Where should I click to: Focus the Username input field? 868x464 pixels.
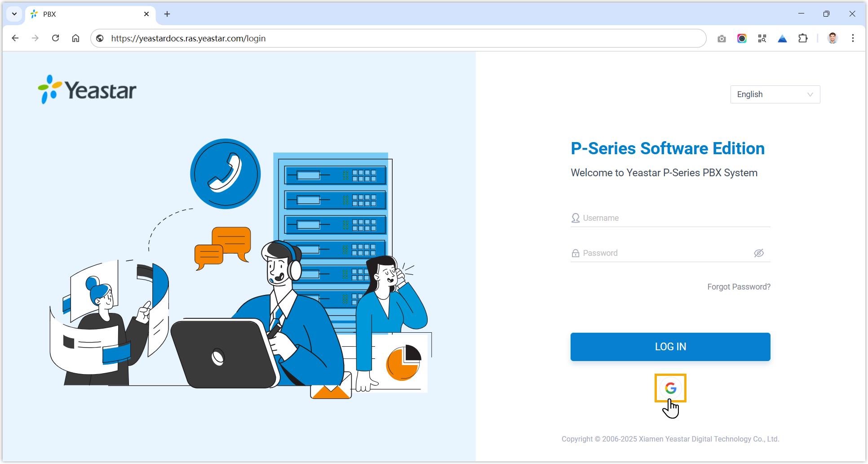674,218
